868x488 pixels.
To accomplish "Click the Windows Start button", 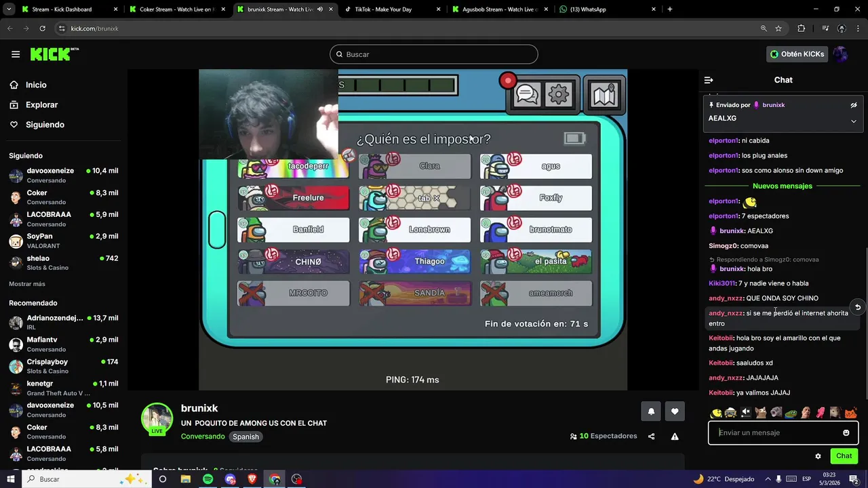I will pyautogui.click(x=11, y=479).
